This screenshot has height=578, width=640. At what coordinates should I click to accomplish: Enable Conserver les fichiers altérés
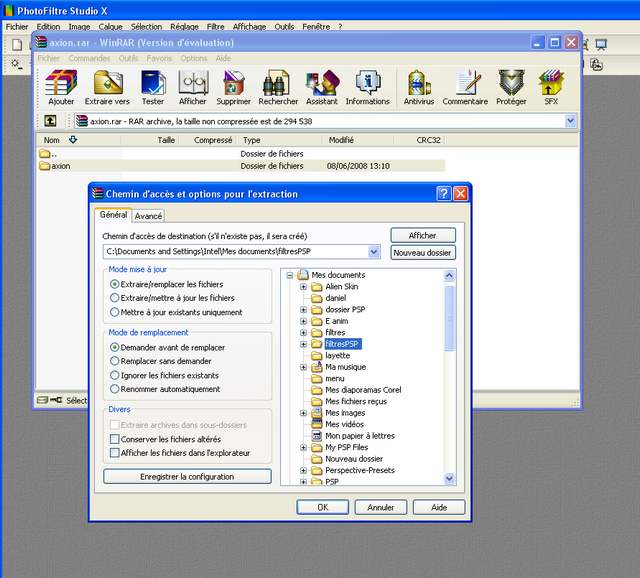tap(115, 439)
